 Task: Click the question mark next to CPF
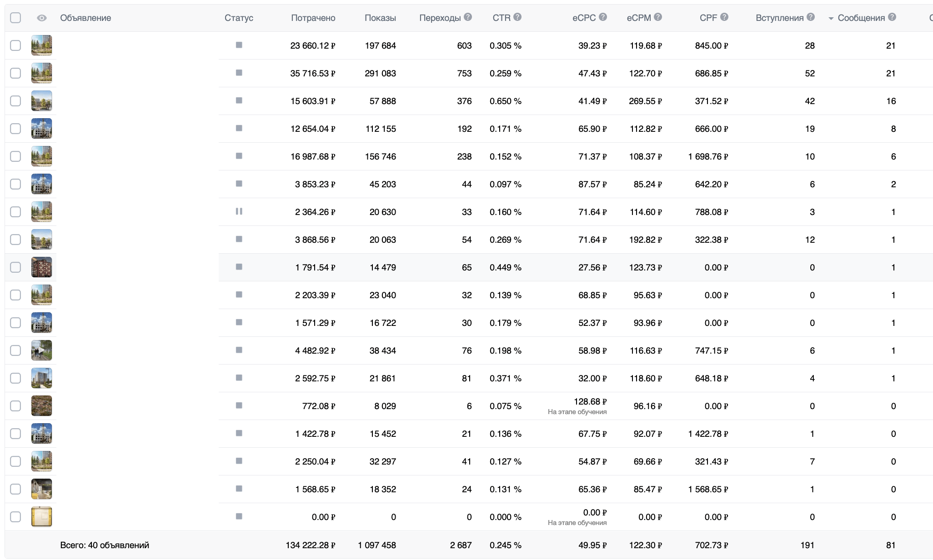pyautogui.click(x=724, y=17)
